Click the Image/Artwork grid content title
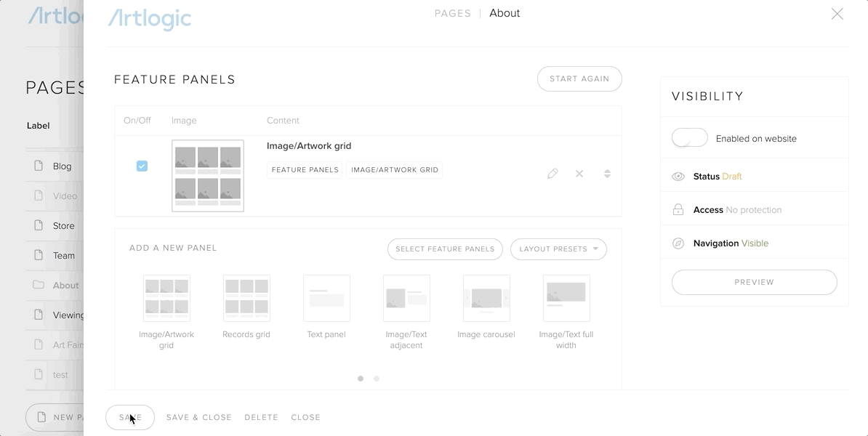868x436 pixels. click(x=309, y=146)
